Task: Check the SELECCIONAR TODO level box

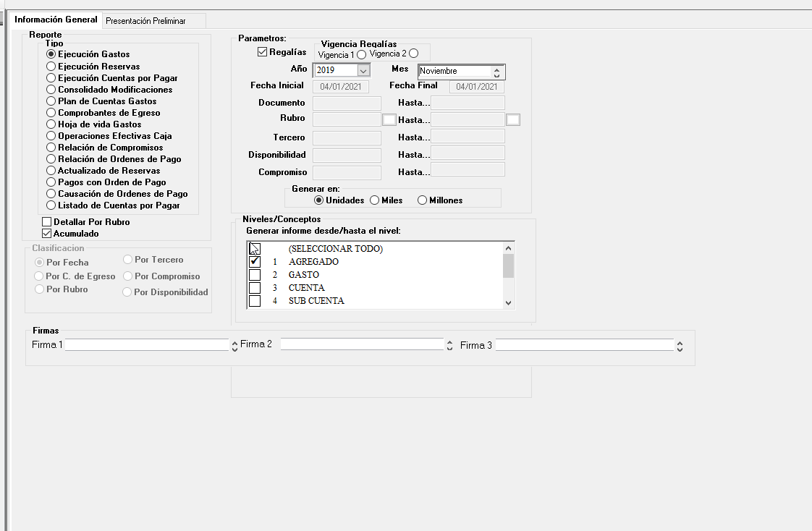Action: pos(255,249)
